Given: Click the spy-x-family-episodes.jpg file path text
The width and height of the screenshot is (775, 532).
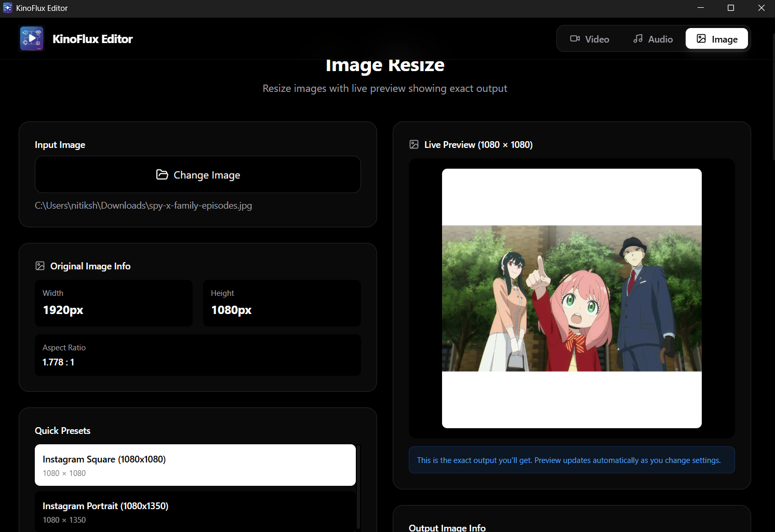Looking at the screenshot, I should [143, 206].
